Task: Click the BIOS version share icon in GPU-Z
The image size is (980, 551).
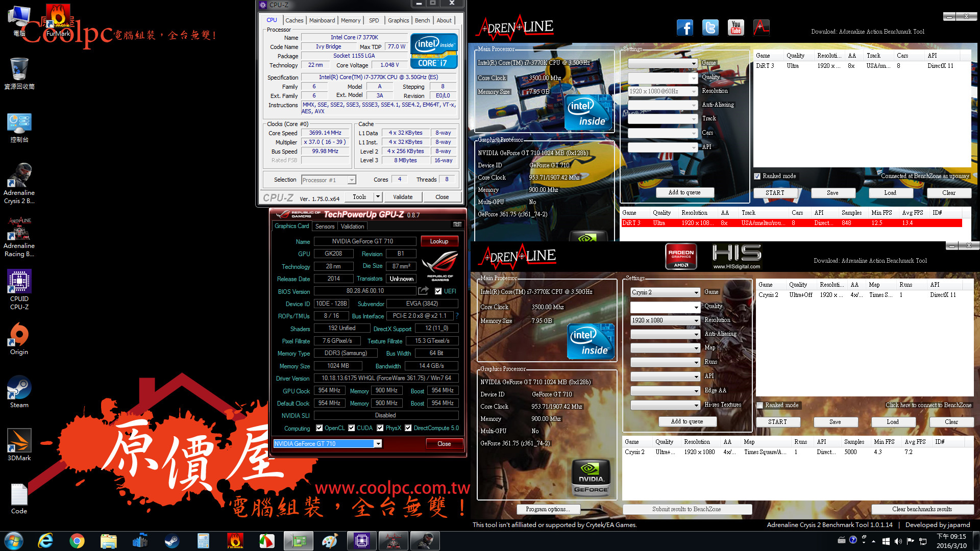Action: click(x=423, y=291)
